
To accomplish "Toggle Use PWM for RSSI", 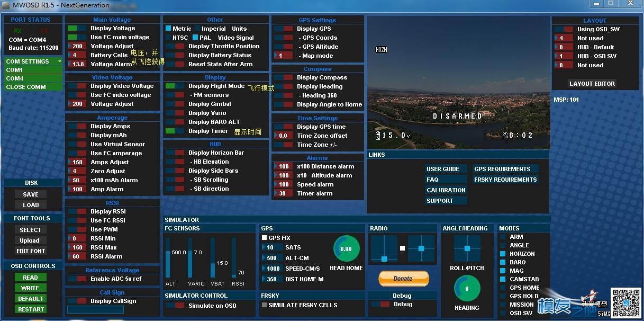I will click(77, 229).
